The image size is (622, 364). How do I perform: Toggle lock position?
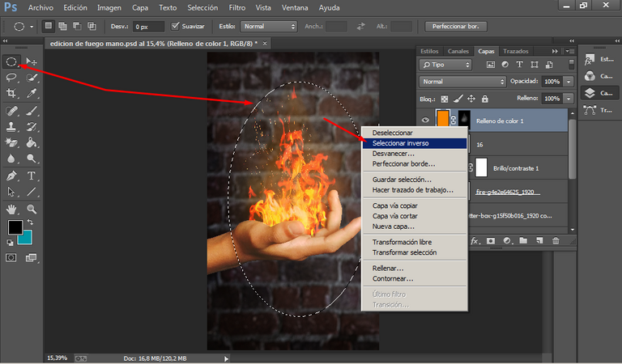(471, 99)
